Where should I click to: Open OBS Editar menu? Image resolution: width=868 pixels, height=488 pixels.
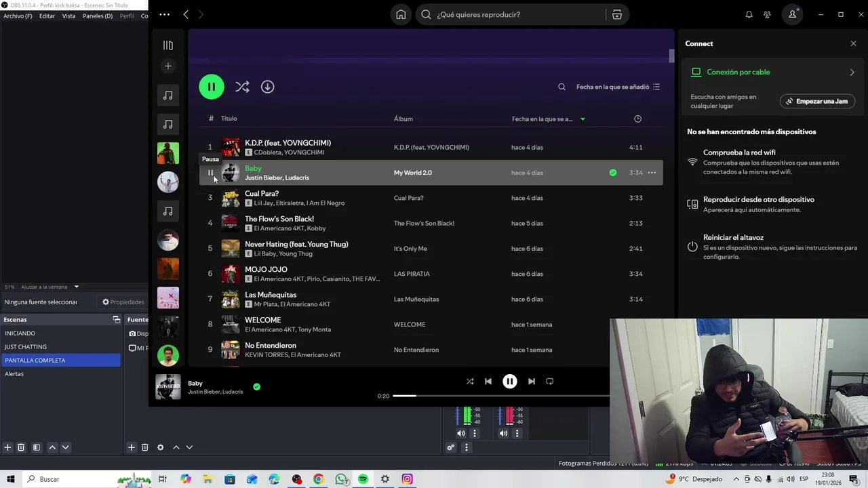point(47,16)
